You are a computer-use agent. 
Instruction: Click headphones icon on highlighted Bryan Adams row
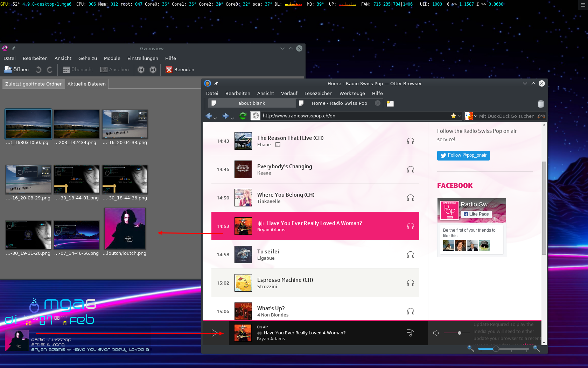pyautogui.click(x=411, y=226)
